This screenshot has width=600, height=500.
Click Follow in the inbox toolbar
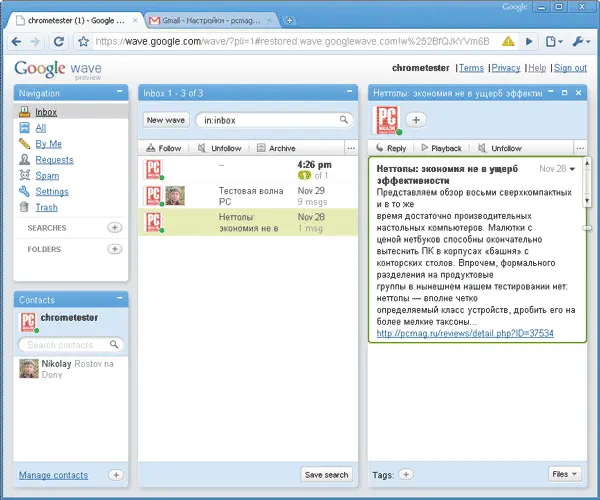click(164, 148)
